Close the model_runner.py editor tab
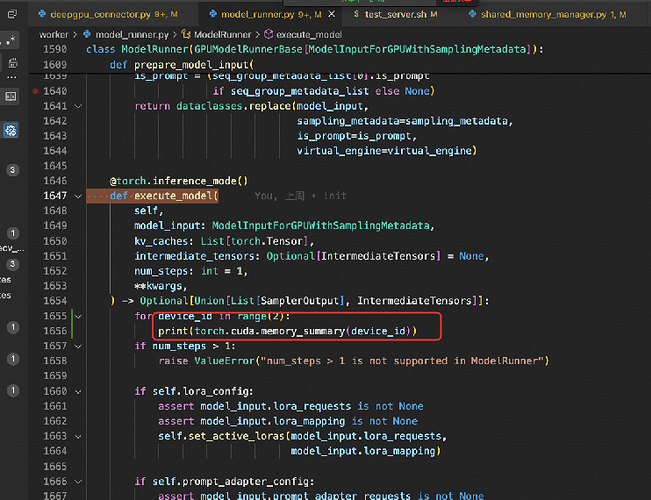This screenshot has width=651, height=500. pyautogui.click(x=331, y=16)
